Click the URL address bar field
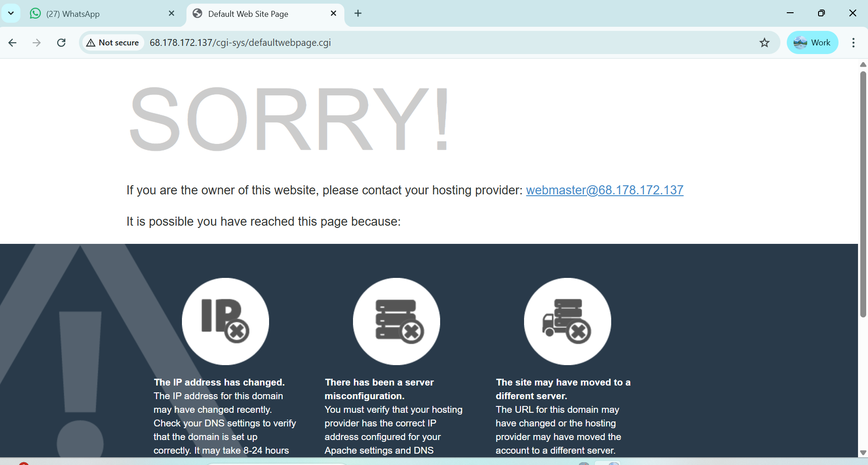The image size is (868, 465). [x=408, y=43]
